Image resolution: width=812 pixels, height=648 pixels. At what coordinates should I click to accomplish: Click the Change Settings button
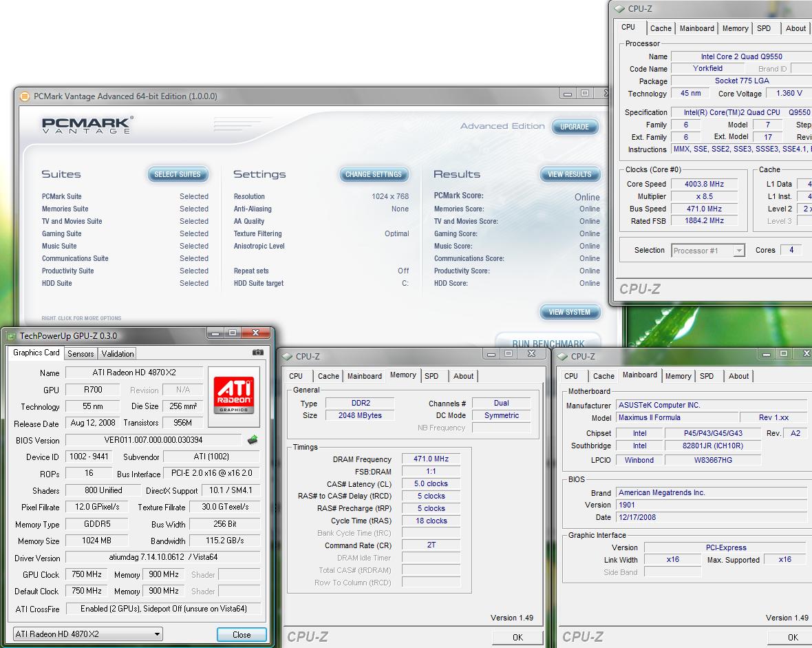374,174
